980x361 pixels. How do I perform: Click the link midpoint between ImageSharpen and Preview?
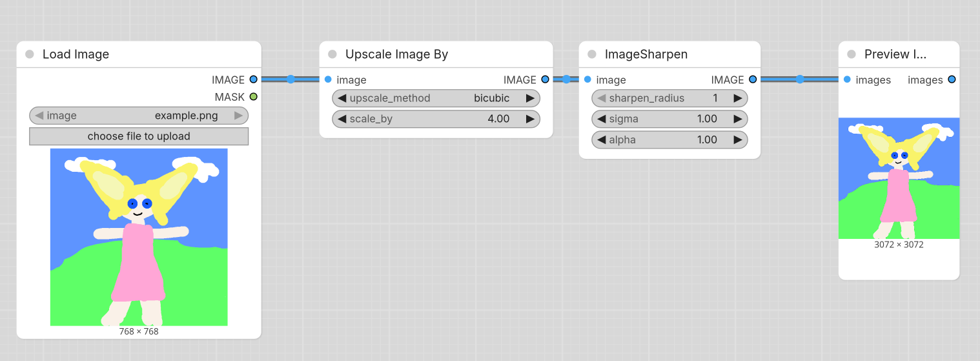[x=800, y=79]
